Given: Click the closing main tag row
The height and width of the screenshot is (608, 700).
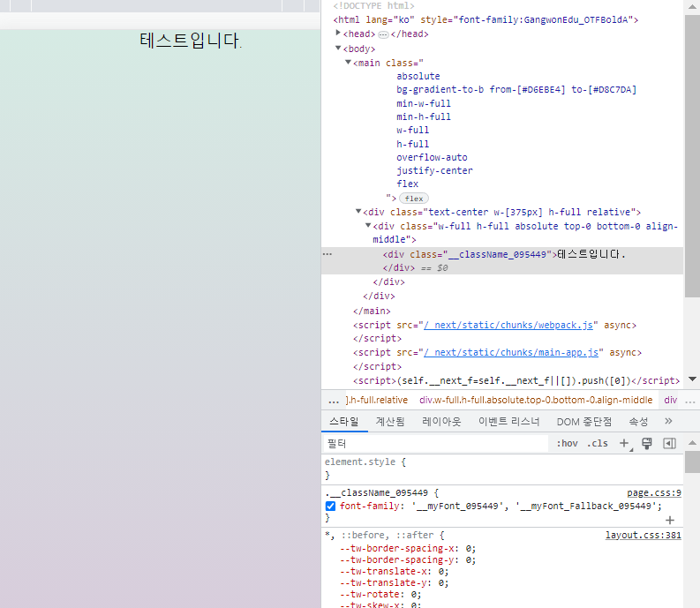Looking at the screenshot, I should tap(372, 311).
